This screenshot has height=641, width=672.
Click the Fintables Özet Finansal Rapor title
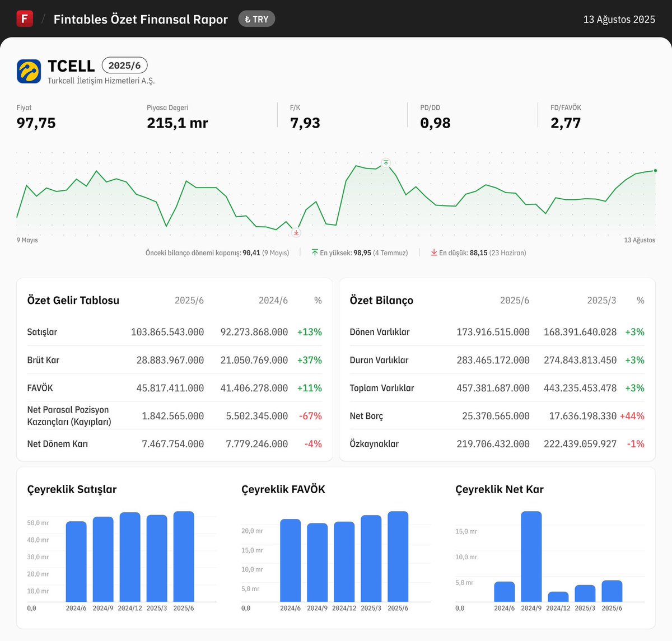pyautogui.click(x=140, y=18)
